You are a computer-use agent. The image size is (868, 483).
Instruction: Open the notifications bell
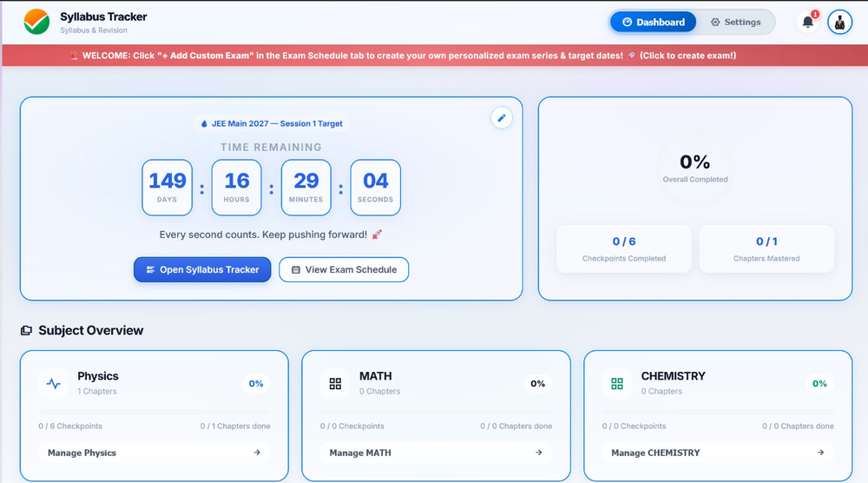(807, 23)
